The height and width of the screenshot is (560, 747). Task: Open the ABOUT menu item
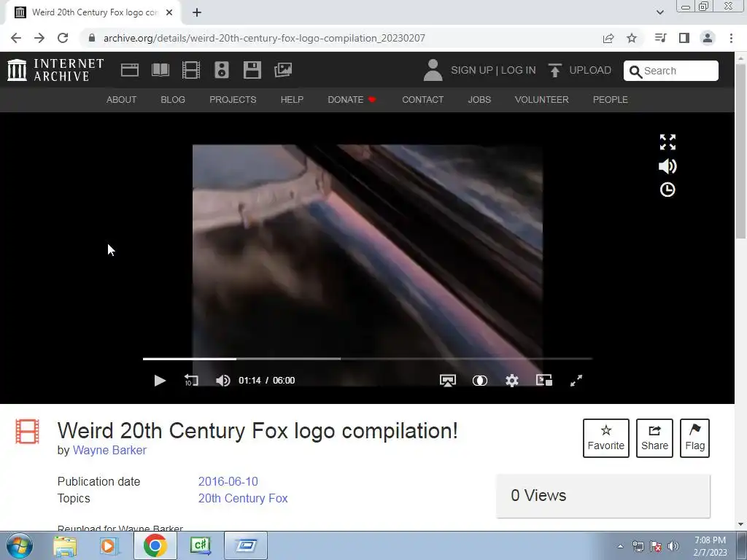pyautogui.click(x=122, y=99)
